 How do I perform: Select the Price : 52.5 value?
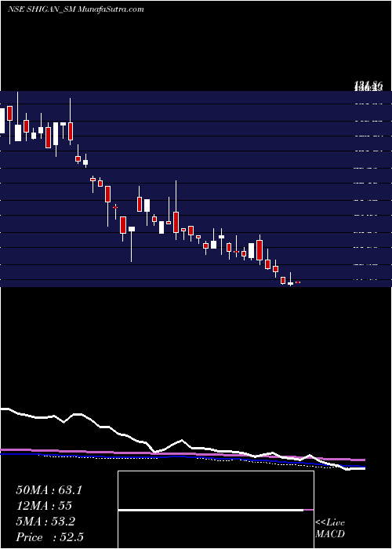(x=49, y=537)
